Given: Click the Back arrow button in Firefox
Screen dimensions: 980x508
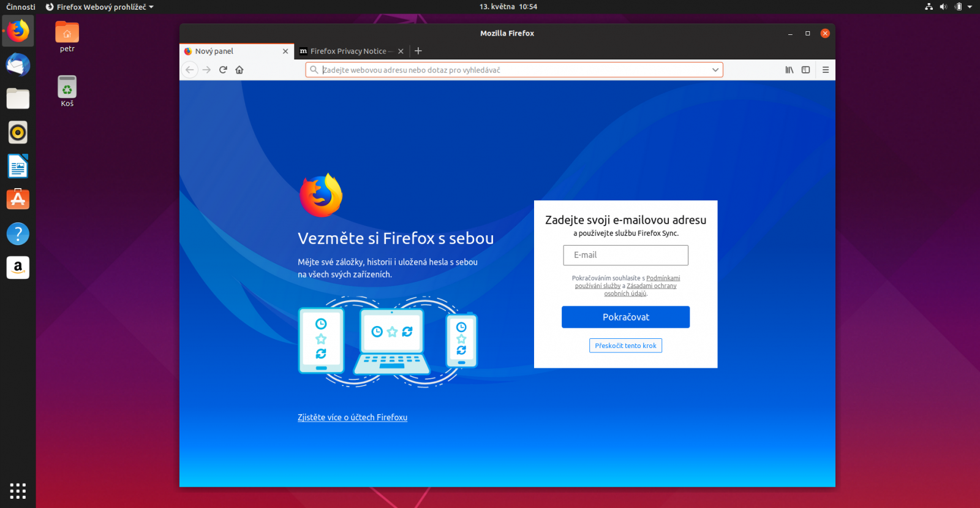Looking at the screenshot, I should pos(190,70).
